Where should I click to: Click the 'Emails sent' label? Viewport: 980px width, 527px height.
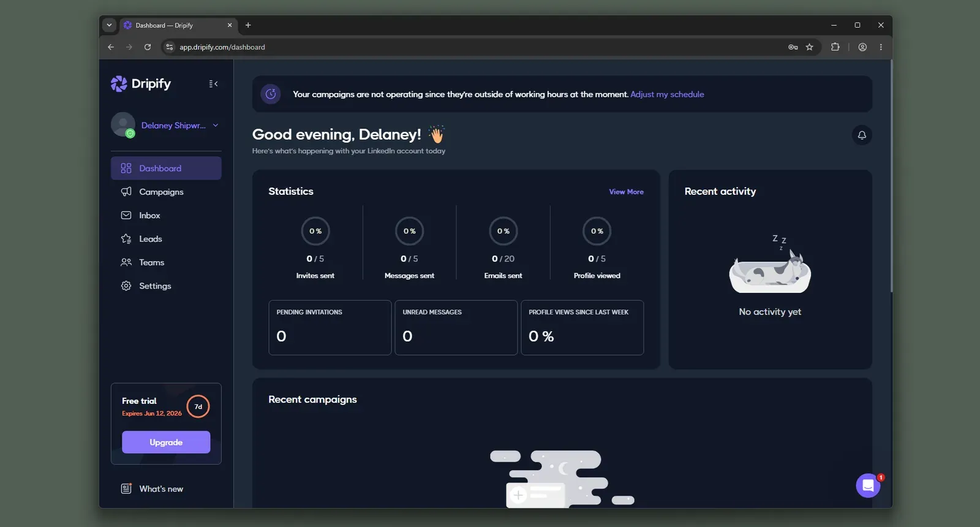(x=503, y=276)
